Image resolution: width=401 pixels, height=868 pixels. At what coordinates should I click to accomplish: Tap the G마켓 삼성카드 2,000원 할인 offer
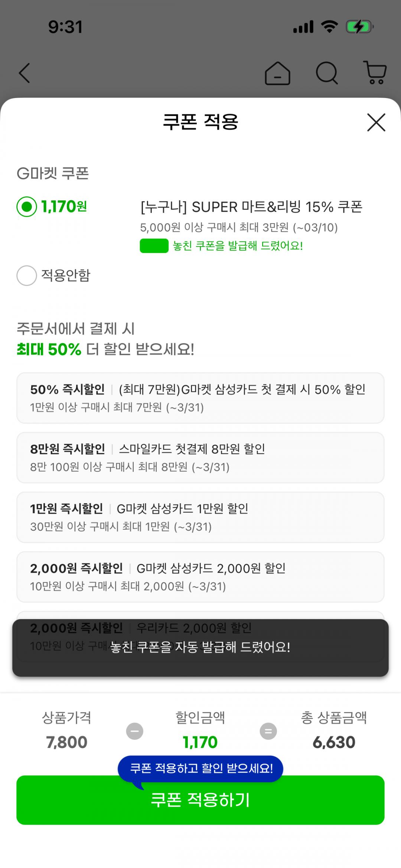coord(200,577)
